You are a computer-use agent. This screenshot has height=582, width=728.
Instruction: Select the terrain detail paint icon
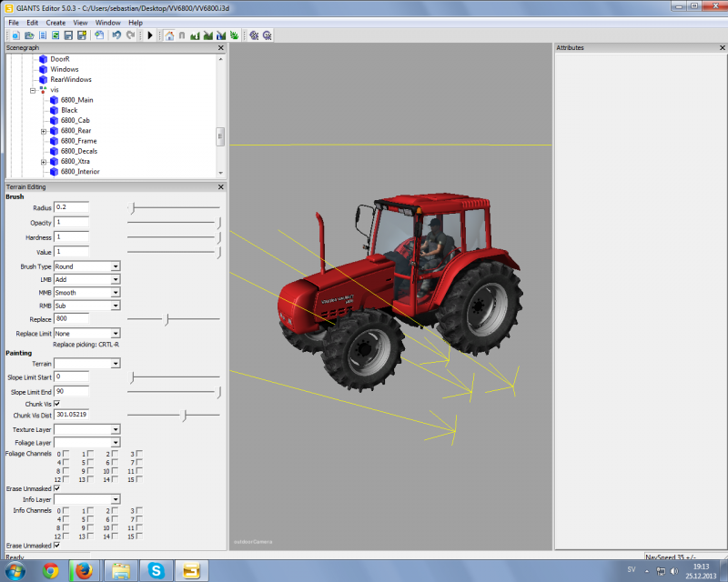click(208, 35)
